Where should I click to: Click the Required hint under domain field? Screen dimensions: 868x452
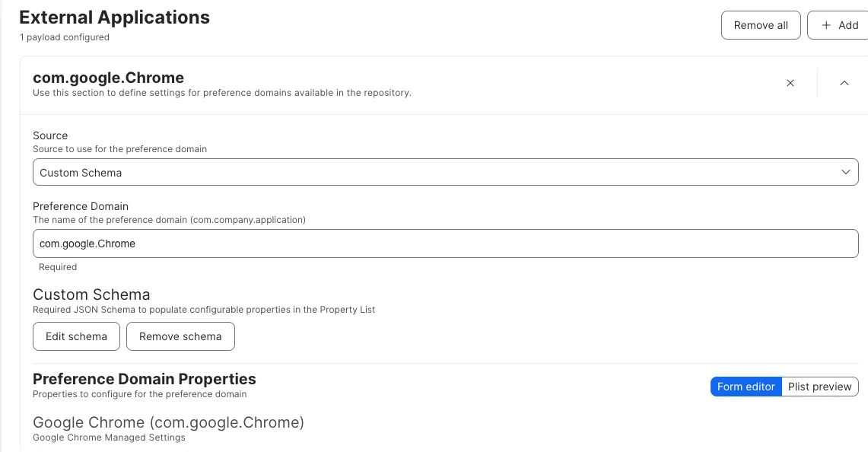click(58, 267)
